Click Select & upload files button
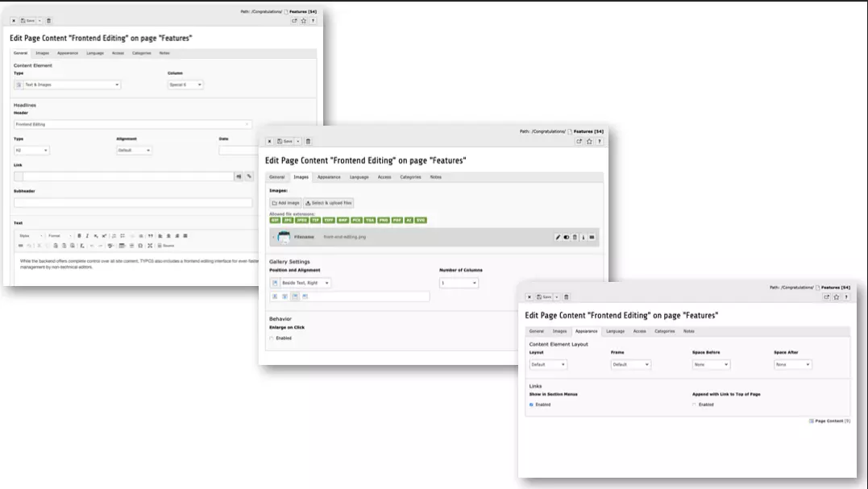Viewport: 868px width, 489px height. click(x=329, y=203)
